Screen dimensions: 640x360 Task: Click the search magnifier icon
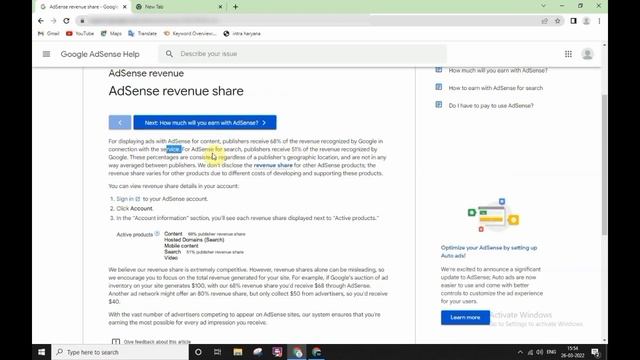coord(169,53)
